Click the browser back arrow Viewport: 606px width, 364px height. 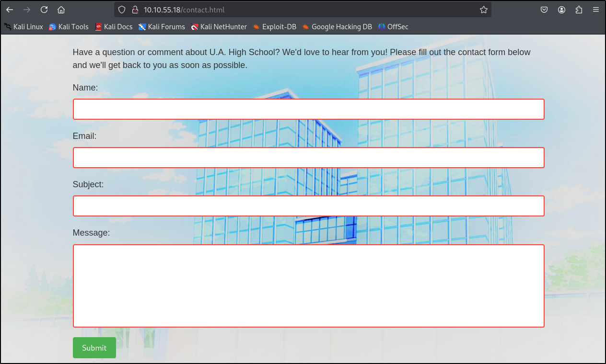coord(10,10)
